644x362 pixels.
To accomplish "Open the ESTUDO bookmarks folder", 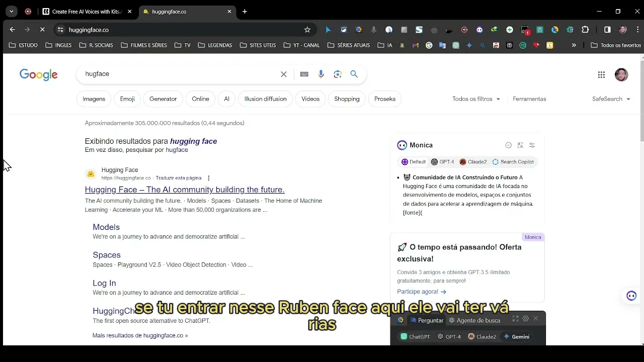I will click(23, 45).
